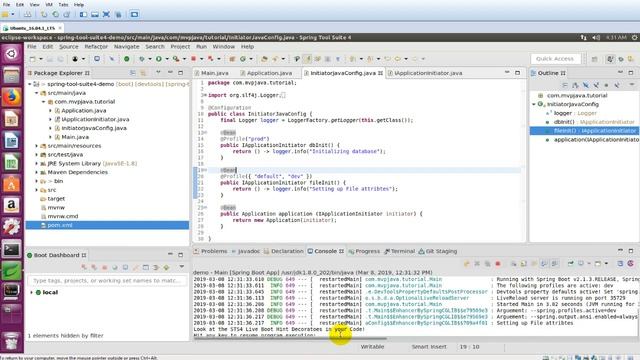Click the Spring icon in the Ubuntu launcher
This screenshot has height=360, width=640.
[11, 271]
